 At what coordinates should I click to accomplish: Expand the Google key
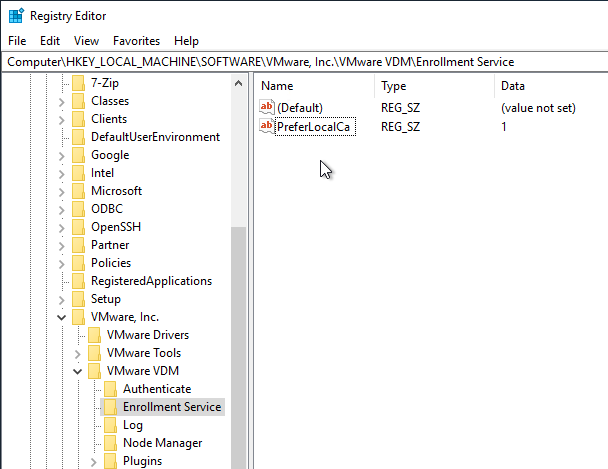(x=62, y=156)
